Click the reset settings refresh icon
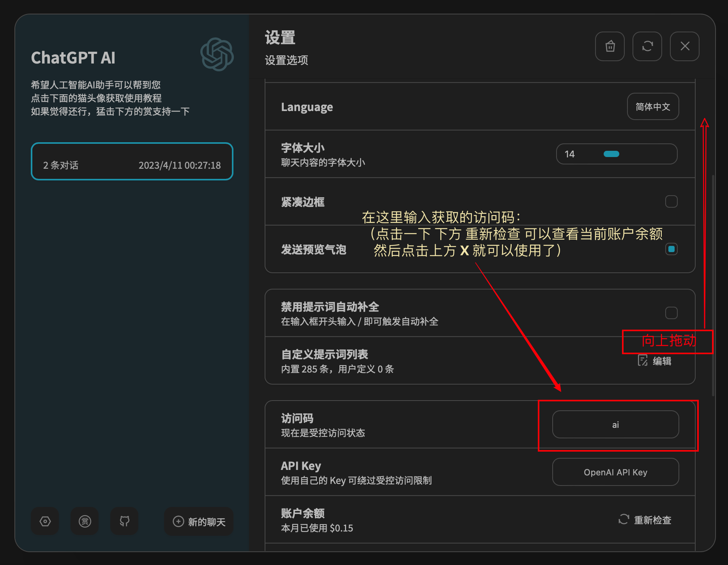728x565 pixels. click(x=647, y=46)
